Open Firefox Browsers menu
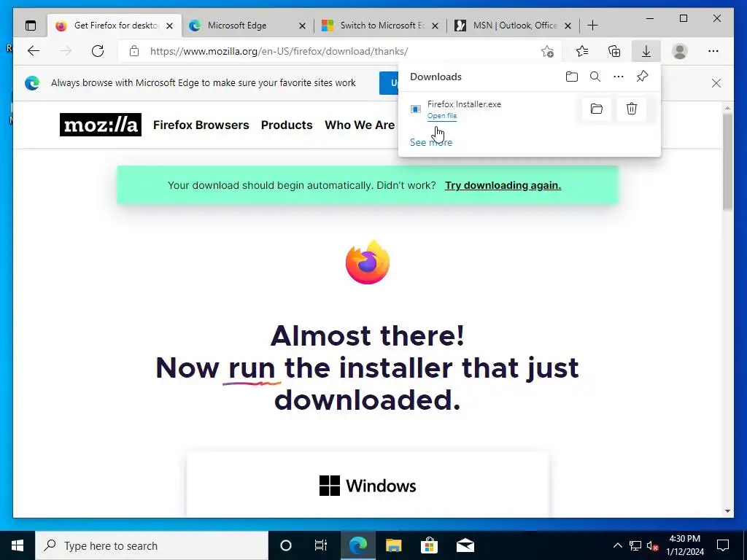 click(x=201, y=125)
